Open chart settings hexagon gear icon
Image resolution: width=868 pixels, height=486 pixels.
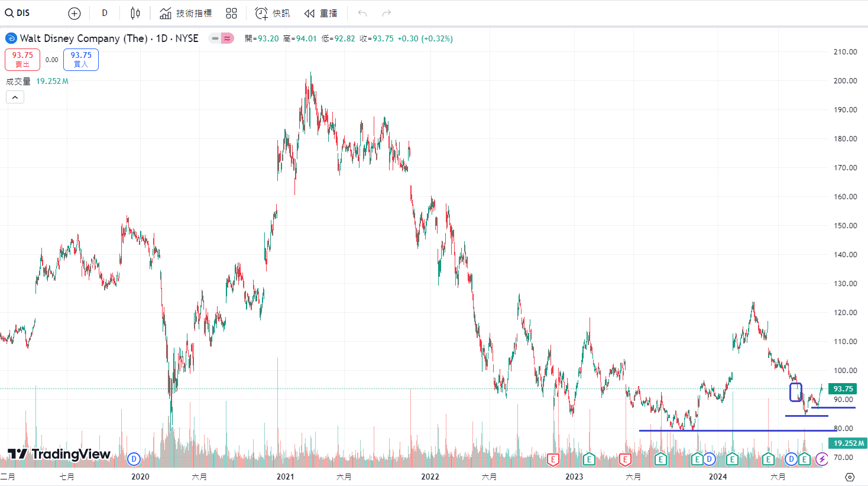pyautogui.click(x=850, y=477)
